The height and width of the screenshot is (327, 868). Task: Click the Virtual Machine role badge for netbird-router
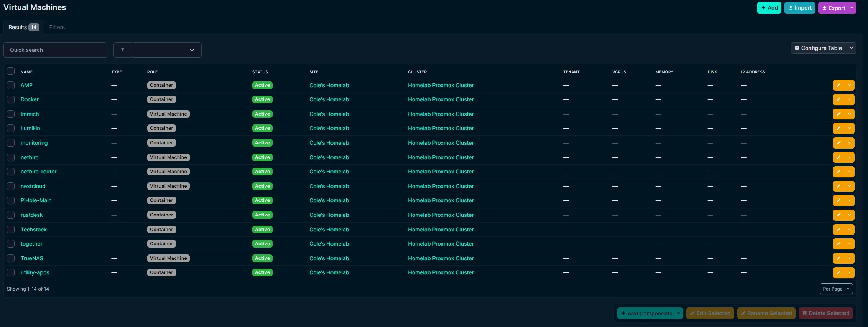coord(168,172)
